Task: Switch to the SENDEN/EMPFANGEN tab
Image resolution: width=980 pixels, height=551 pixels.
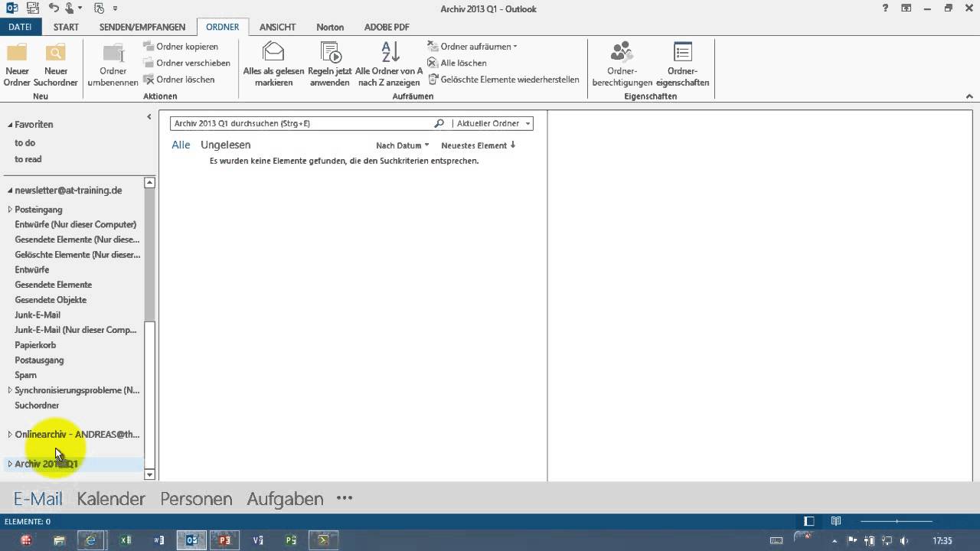Action: pos(142,27)
